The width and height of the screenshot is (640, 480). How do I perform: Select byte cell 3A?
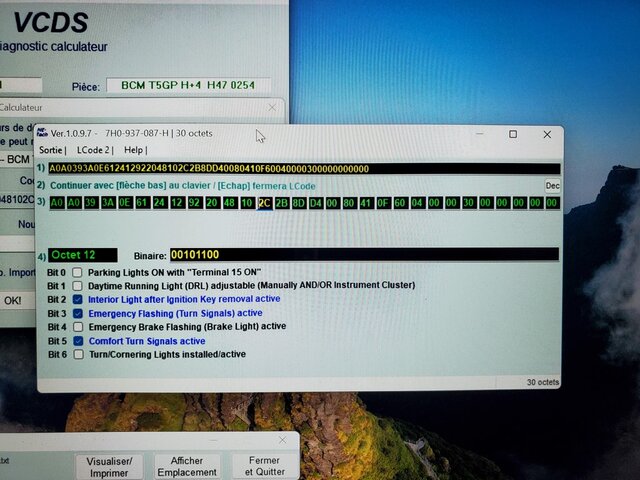point(108,203)
